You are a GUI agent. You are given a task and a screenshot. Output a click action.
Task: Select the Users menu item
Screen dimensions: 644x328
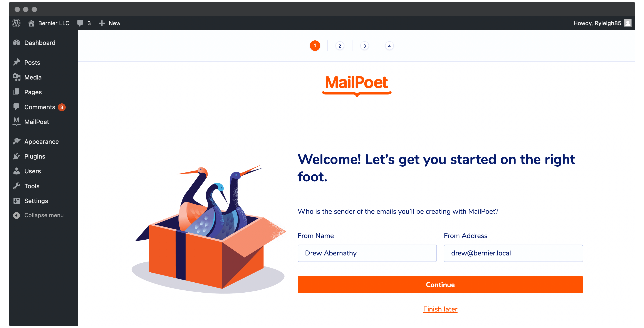pos(33,171)
